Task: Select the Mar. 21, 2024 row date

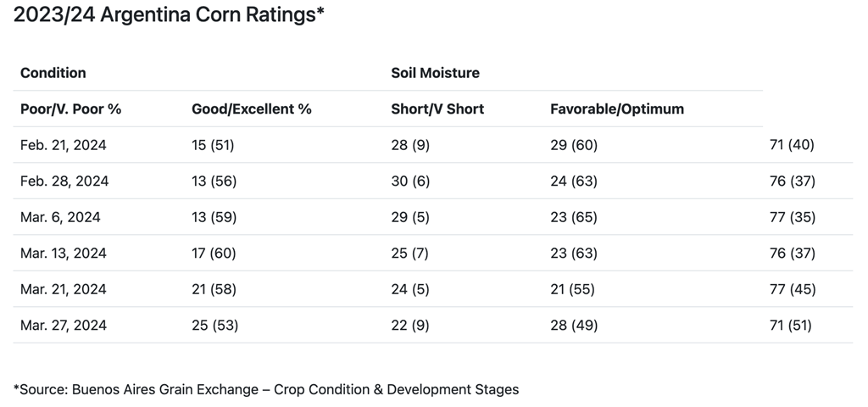Action: [x=64, y=289]
